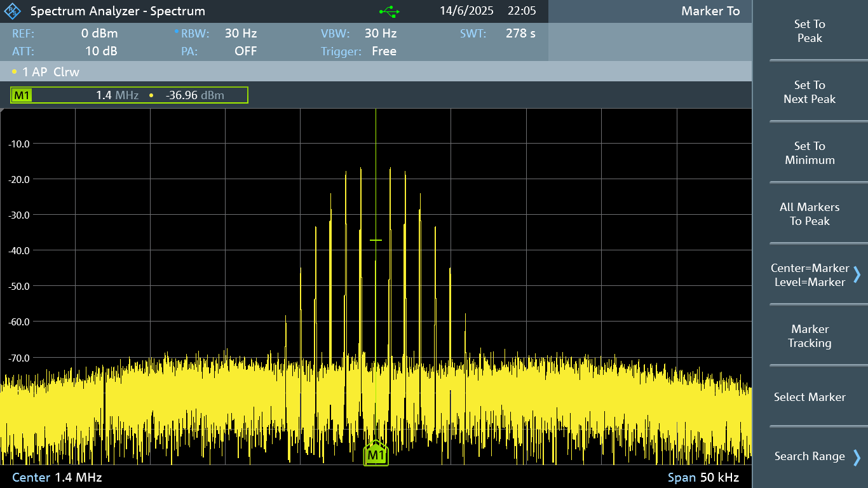868x488 pixels.
Task: Click the green USB connection icon
Action: tap(389, 11)
